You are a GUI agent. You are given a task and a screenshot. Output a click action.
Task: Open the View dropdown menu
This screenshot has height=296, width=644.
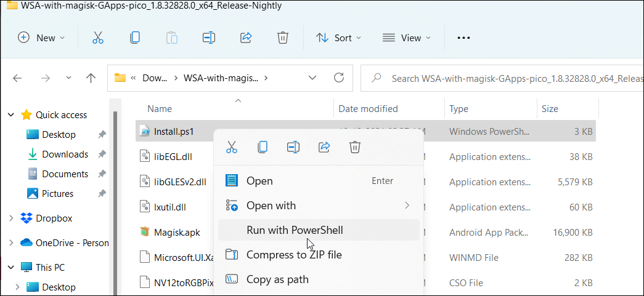point(406,38)
